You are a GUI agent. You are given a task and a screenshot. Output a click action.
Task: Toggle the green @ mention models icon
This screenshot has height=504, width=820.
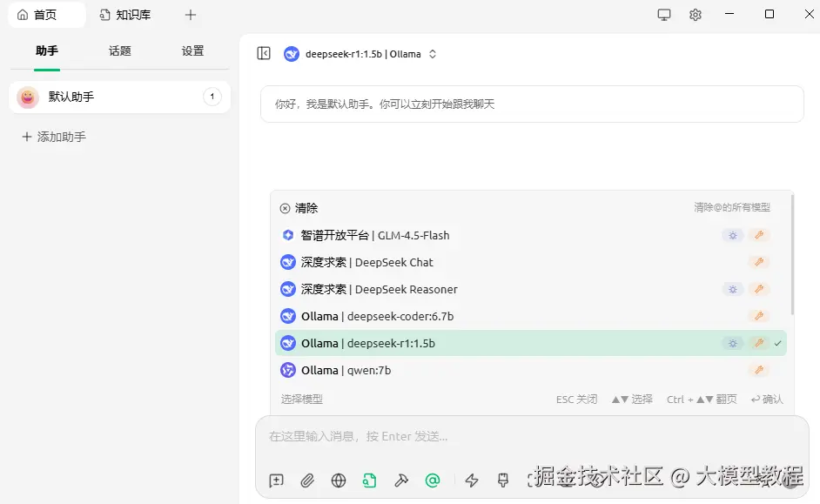(433, 480)
